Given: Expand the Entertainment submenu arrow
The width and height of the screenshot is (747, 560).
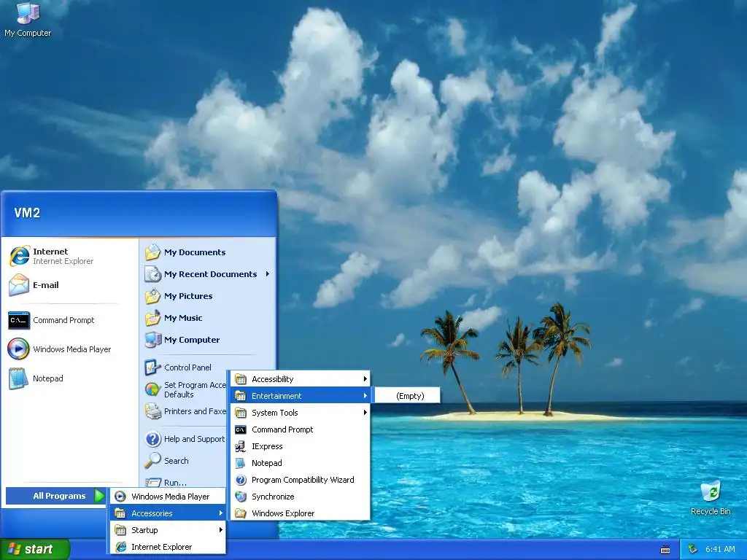Looking at the screenshot, I should coord(365,396).
